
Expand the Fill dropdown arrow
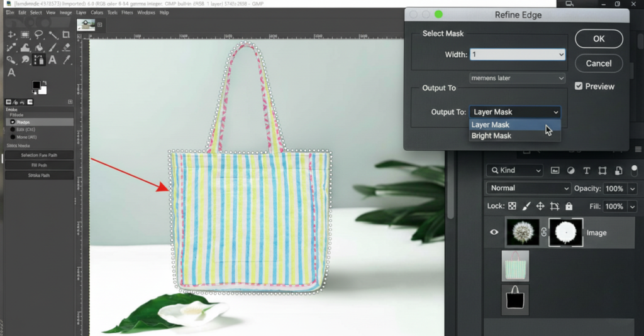[633, 207]
